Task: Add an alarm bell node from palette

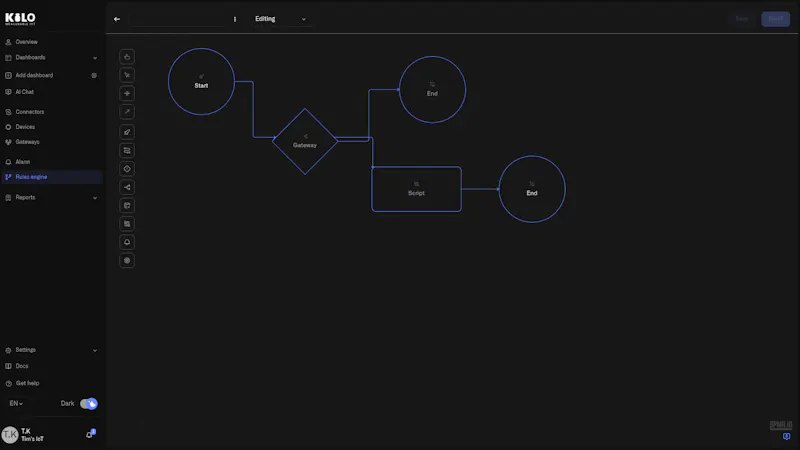Action: click(127, 242)
